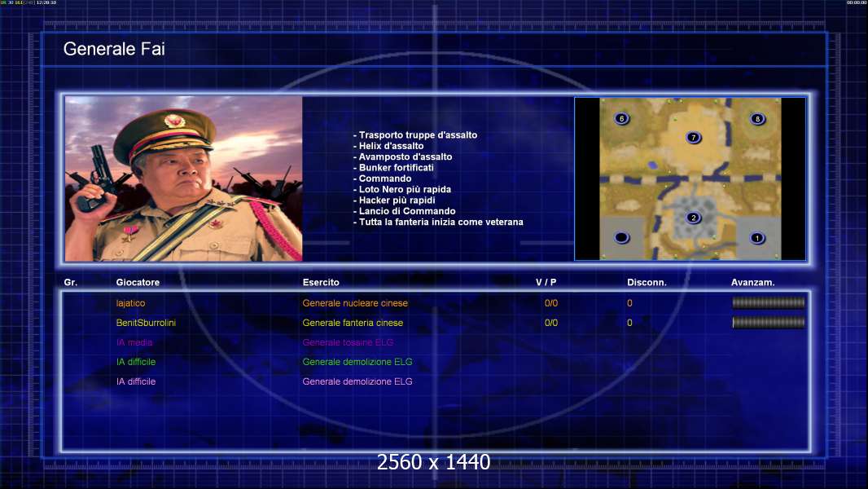Click 'Lancio di Commando' bullet
868x489 pixels.
(404, 211)
